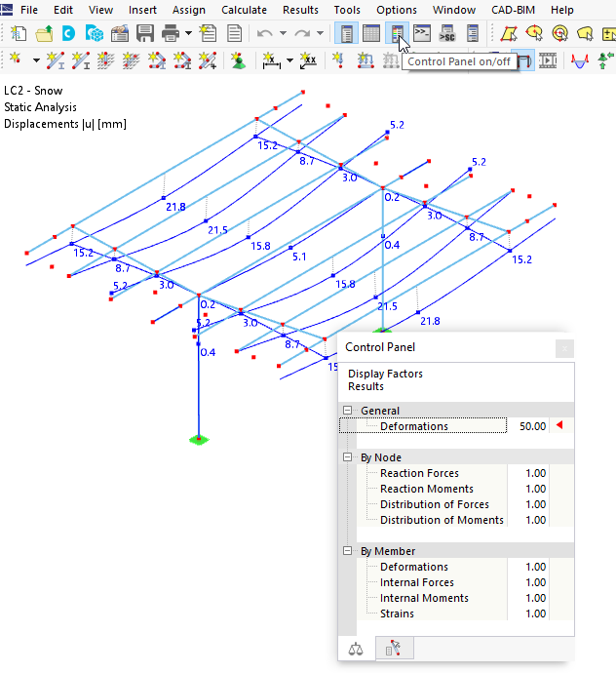The image size is (616, 673).
Task: Open the Undo history dropdown
Action: (x=283, y=33)
